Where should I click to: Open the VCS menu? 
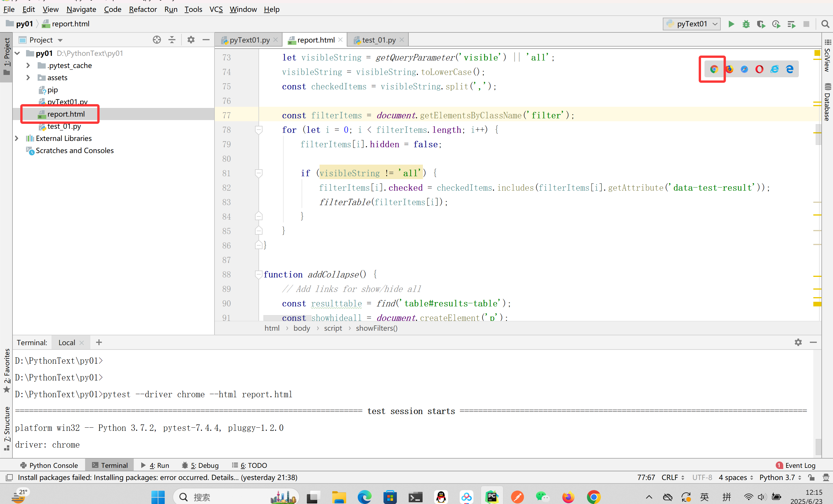[216, 9]
